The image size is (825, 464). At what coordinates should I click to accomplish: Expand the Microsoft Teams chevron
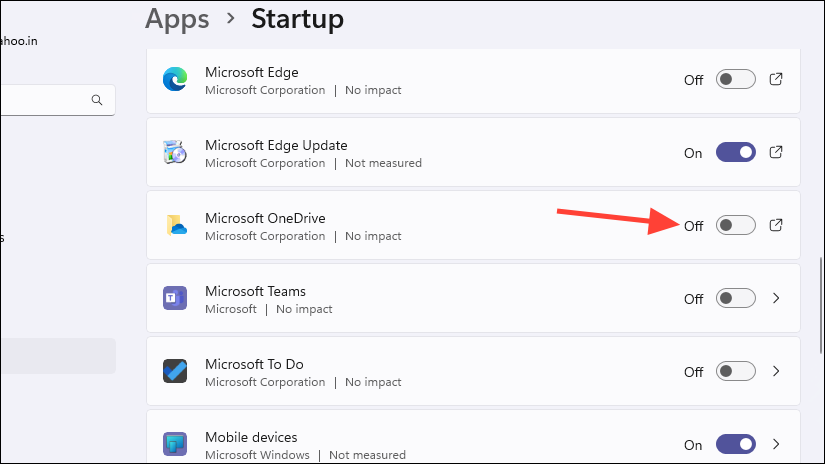tap(776, 298)
